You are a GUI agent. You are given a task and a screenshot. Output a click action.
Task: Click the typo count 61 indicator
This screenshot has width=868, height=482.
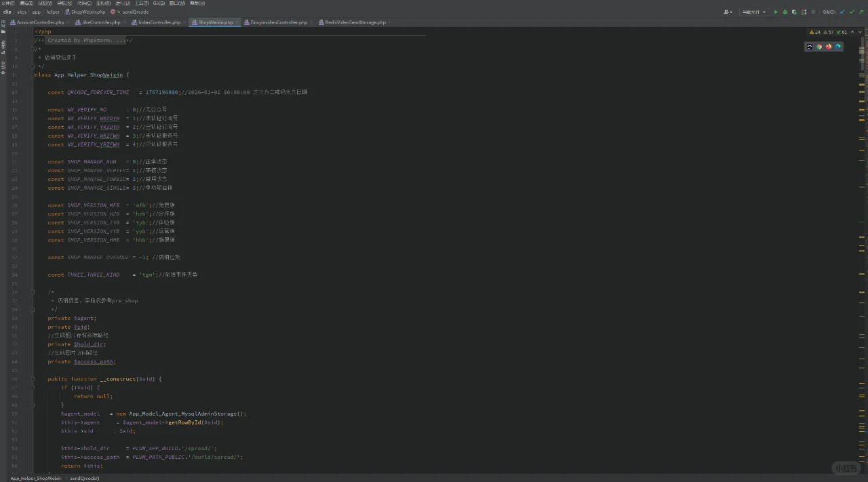[842, 32]
